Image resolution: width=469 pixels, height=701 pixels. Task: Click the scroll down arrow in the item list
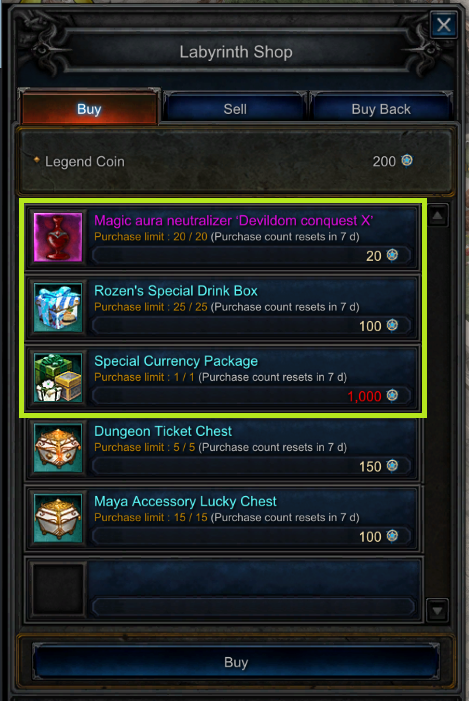coord(437,610)
